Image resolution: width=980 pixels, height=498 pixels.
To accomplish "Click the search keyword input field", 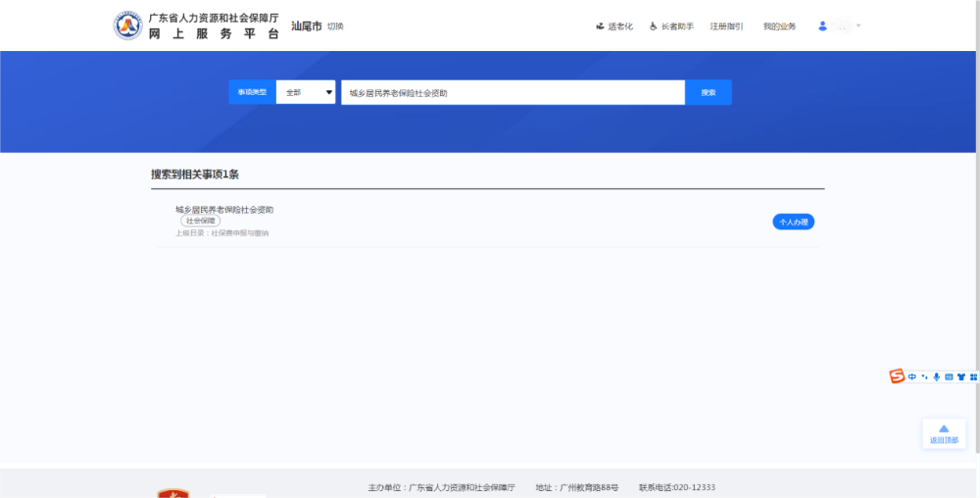I will (x=513, y=92).
